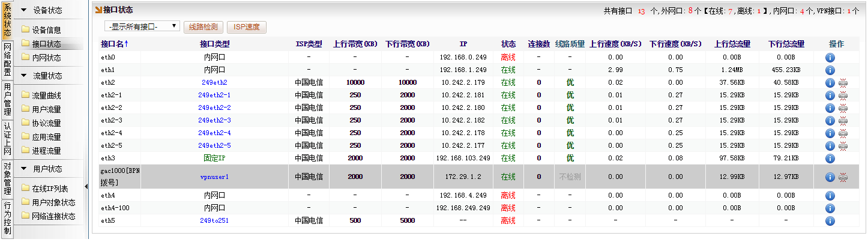Disconnect the eth2-3 interface link

(843, 121)
